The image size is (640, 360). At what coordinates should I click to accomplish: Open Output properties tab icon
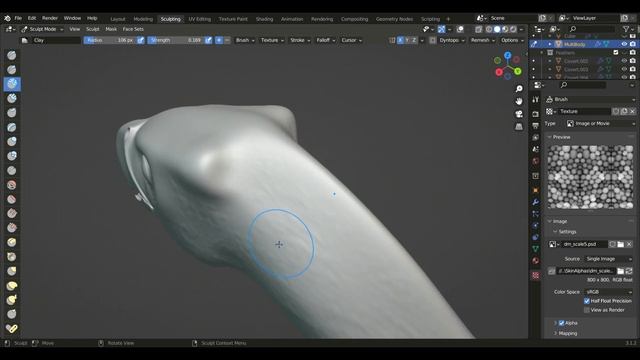click(x=536, y=126)
